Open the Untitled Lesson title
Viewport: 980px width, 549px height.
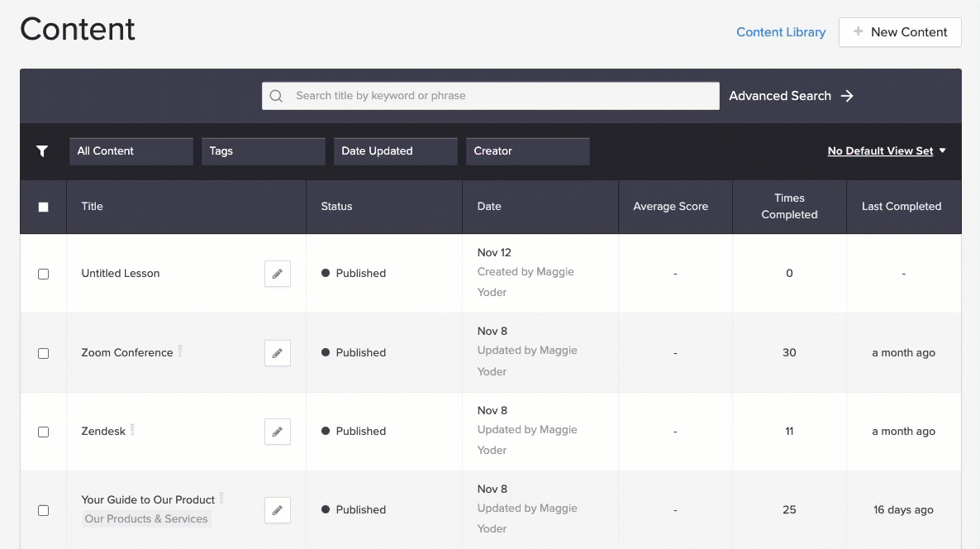click(x=121, y=273)
